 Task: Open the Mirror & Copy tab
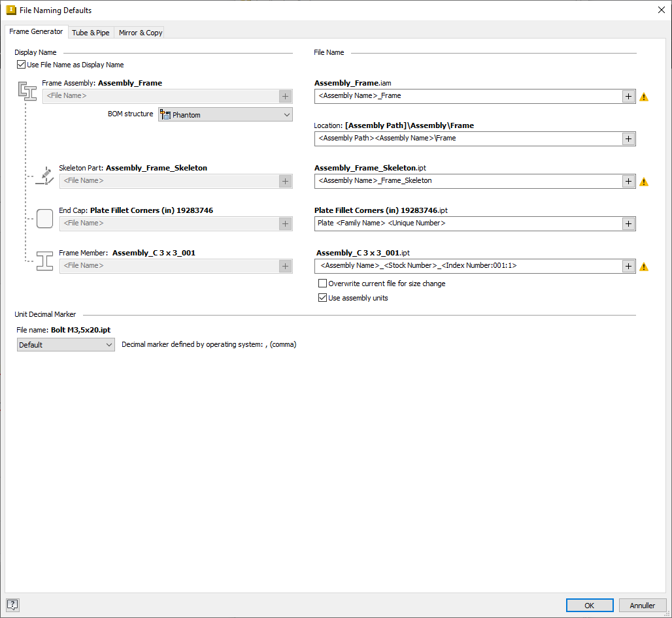coord(139,32)
